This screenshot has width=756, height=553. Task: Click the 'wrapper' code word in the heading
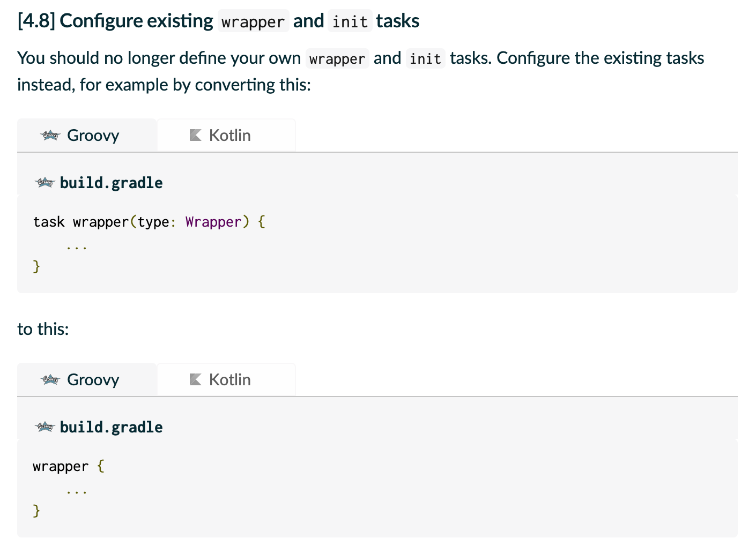click(x=253, y=21)
